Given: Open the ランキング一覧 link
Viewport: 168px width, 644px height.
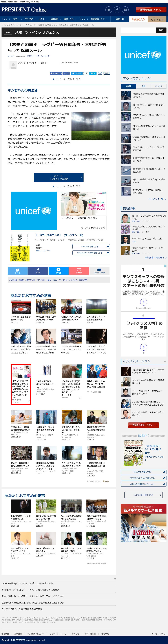Looking at the screenshot, I should [x=157, y=199].
